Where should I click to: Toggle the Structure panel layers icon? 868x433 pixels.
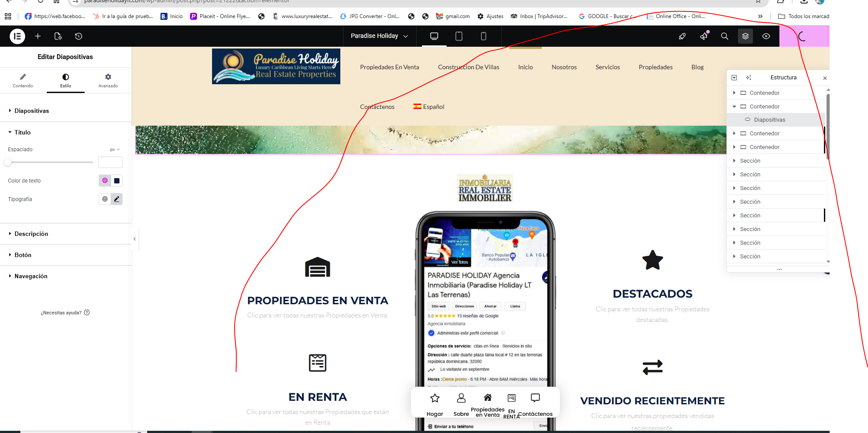(x=745, y=36)
